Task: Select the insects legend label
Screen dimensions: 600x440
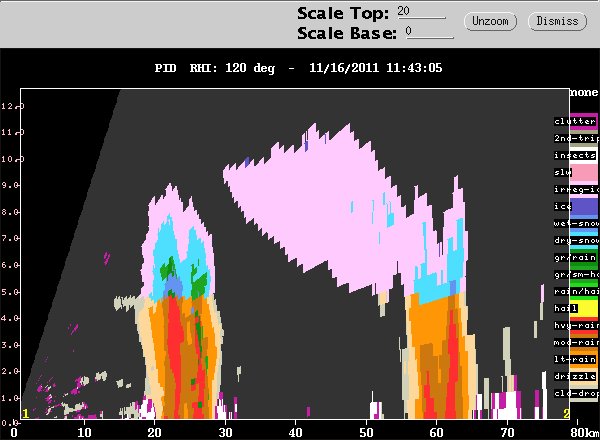Action: tap(575, 155)
